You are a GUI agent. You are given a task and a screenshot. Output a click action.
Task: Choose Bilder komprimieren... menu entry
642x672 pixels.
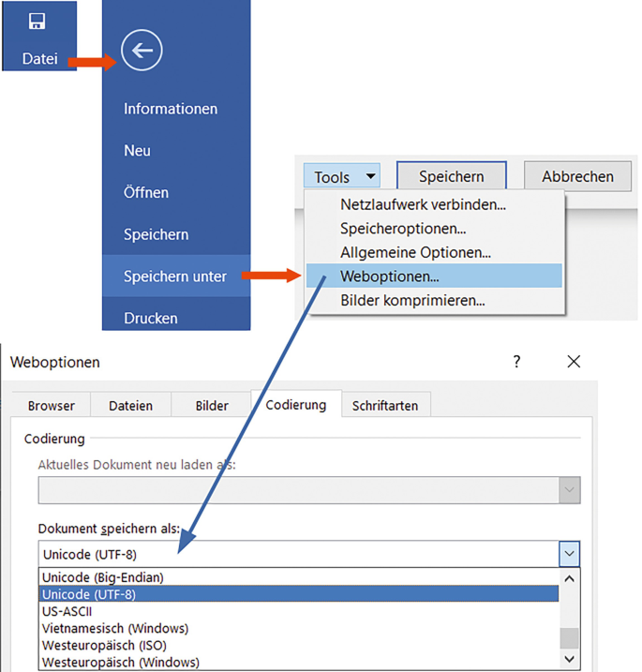point(412,301)
